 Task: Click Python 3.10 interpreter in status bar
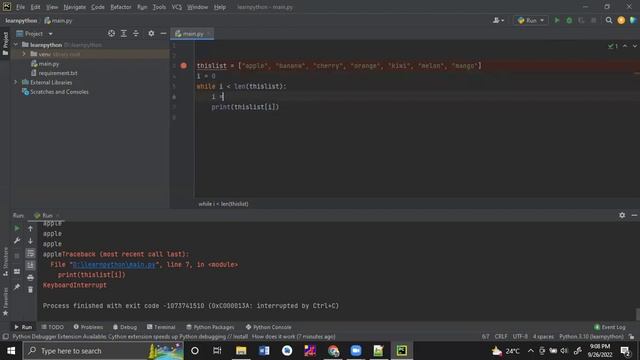click(591, 337)
